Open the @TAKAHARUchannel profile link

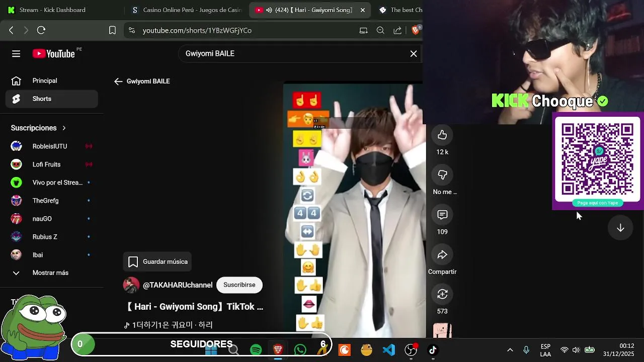pyautogui.click(x=178, y=285)
